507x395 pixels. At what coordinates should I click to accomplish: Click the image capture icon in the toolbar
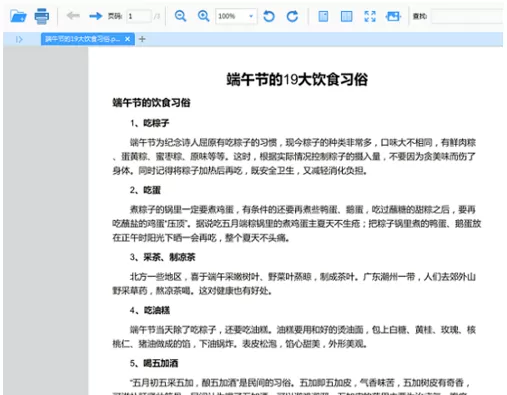tap(393, 16)
